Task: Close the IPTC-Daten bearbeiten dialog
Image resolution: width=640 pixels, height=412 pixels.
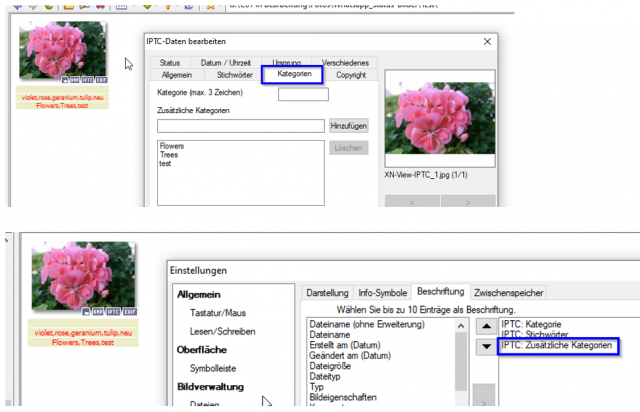Action: point(487,42)
